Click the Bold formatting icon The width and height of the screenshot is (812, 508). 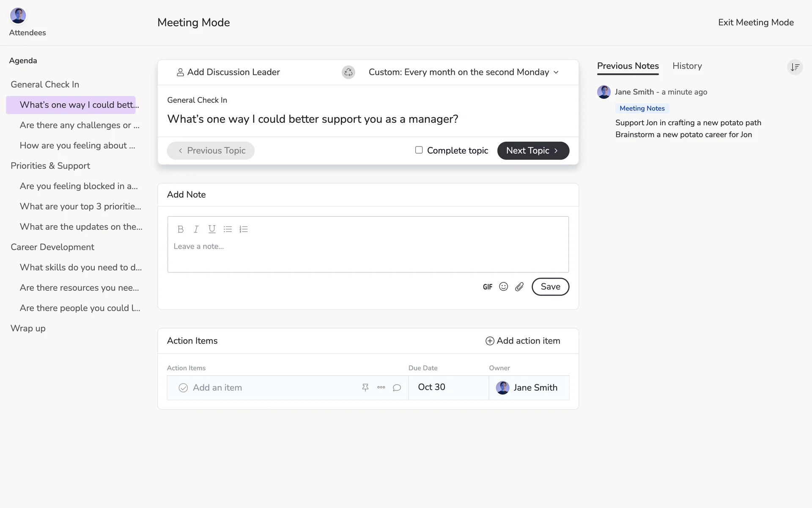point(181,229)
